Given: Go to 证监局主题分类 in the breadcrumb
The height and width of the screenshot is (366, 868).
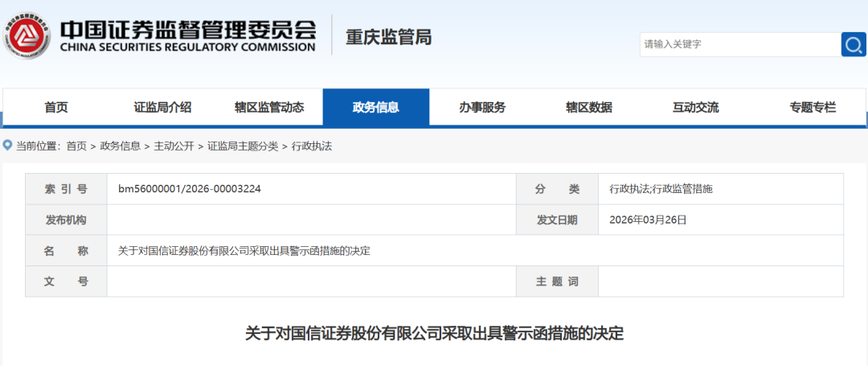Looking at the screenshot, I should click(x=243, y=146).
